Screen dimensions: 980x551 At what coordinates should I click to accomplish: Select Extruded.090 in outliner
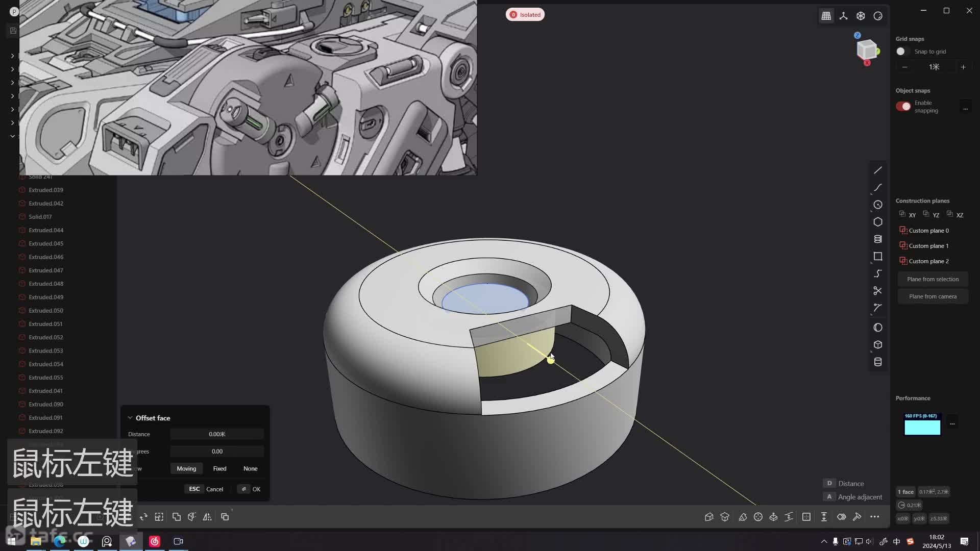(46, 404)
